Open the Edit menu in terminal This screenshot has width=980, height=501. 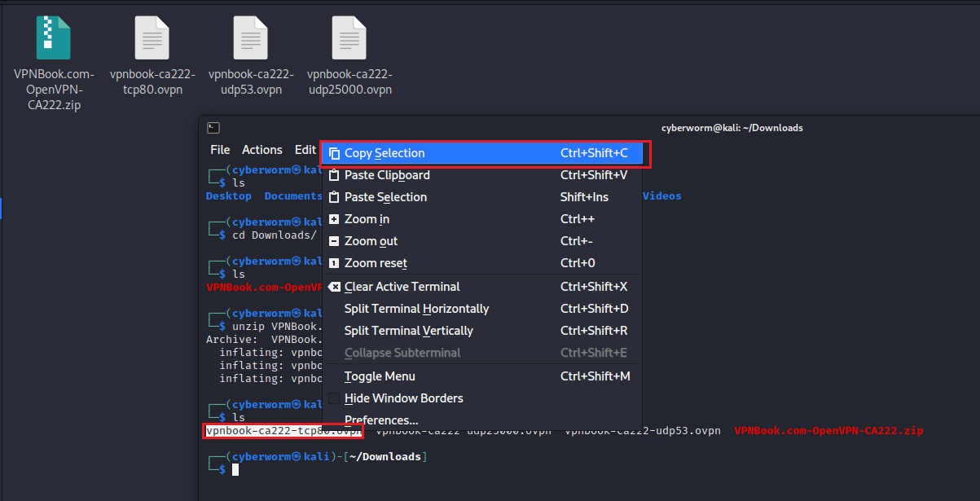click(x=305, y=150)
